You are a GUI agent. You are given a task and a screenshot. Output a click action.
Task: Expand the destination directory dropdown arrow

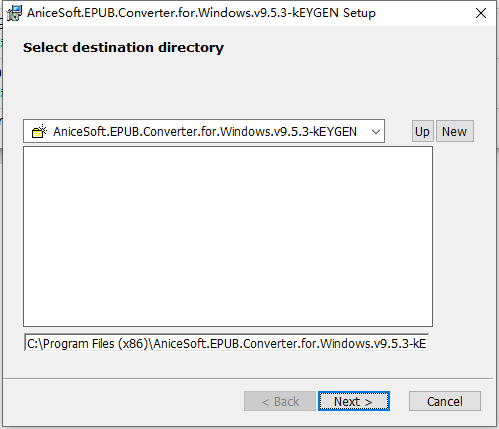pos(376,132)
